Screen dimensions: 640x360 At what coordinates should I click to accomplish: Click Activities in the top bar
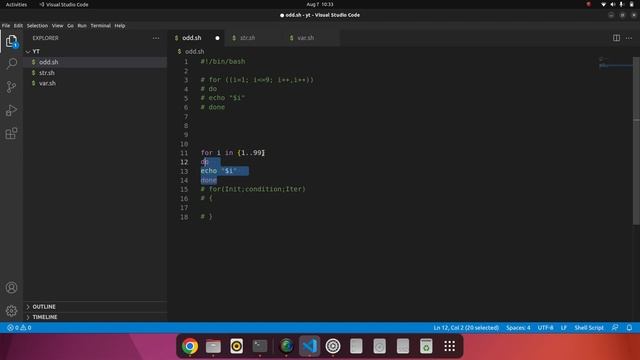tap(16, 4)
